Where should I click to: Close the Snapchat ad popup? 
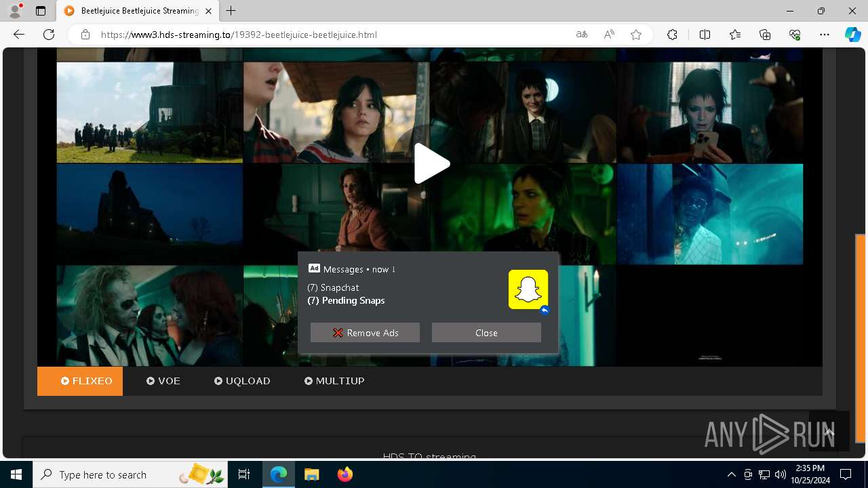(x=486, y=333)
